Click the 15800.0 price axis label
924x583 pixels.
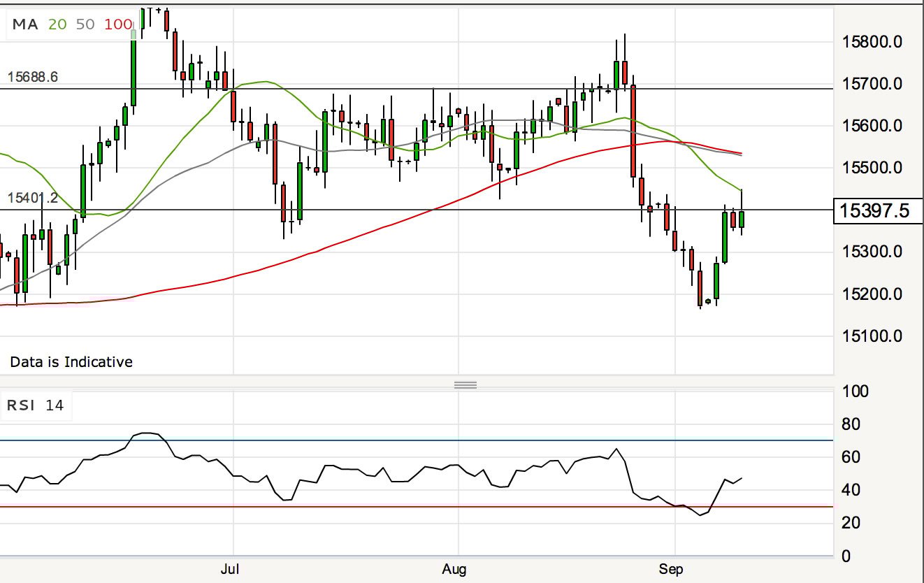click(x=873, y=42)
